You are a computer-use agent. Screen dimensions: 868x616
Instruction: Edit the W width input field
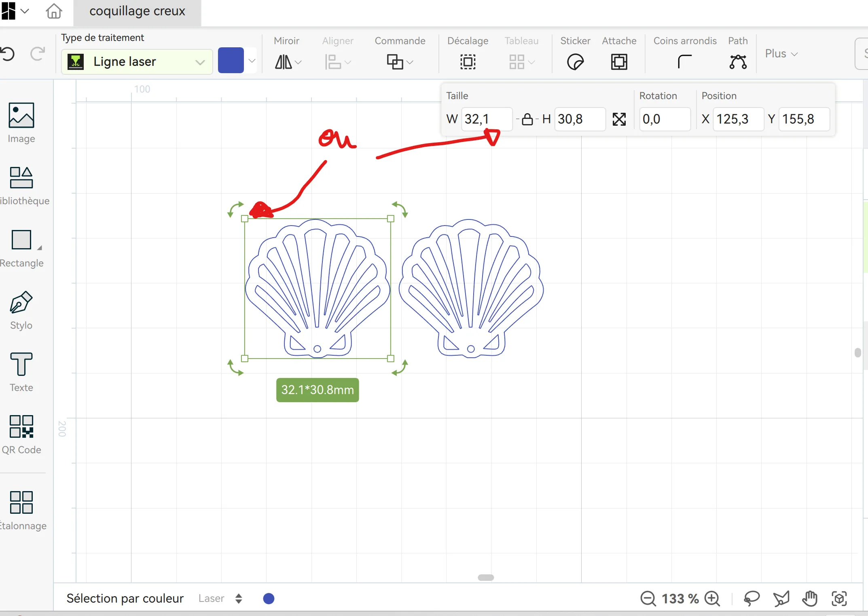[487, 119]
